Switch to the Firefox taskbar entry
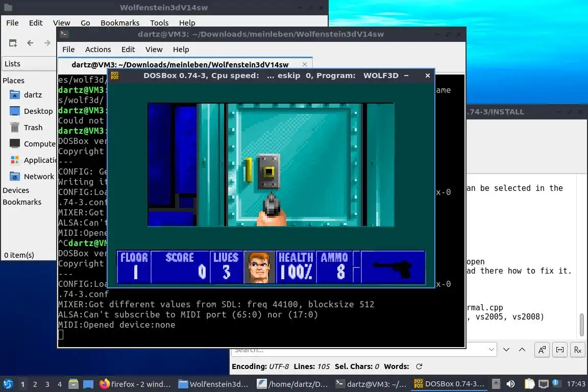Viewport: 588px width, 392px height. [135, 384]
